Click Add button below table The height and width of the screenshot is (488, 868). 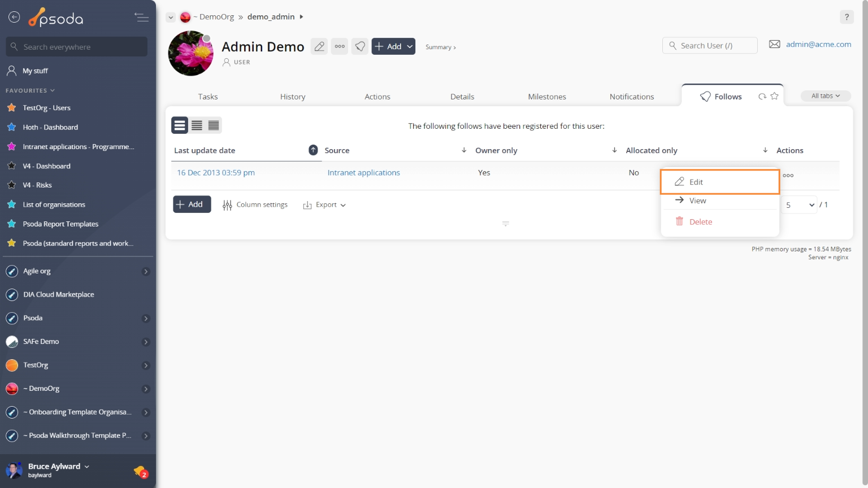click(192, 204)
